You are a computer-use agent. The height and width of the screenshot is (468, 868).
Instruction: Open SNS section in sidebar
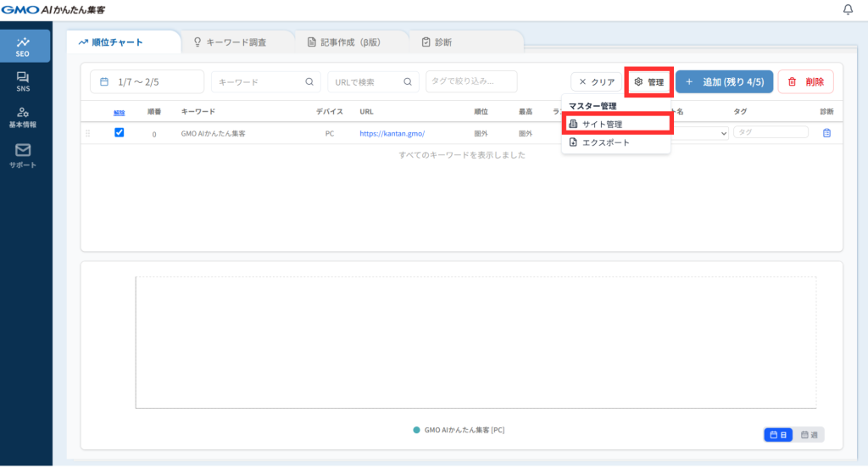[23, 81]
